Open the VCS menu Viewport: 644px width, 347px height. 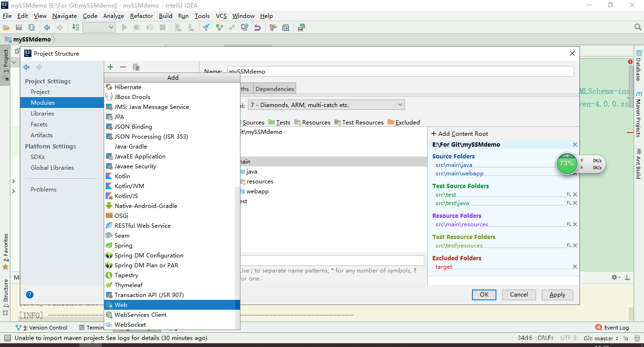tap(221, 16)
